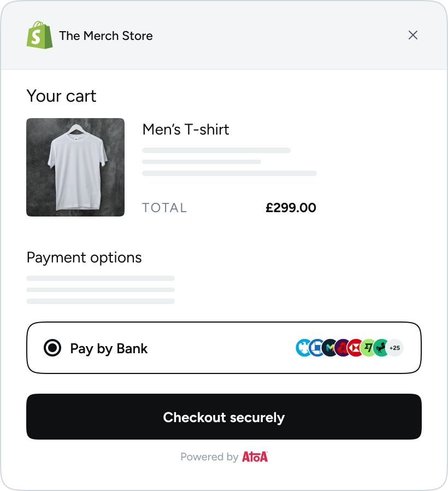The width and height of the screenshot is (448, 491).
Task: Click the Monzo bank icon
Action: pyautogui.click(x=329, y=348)
